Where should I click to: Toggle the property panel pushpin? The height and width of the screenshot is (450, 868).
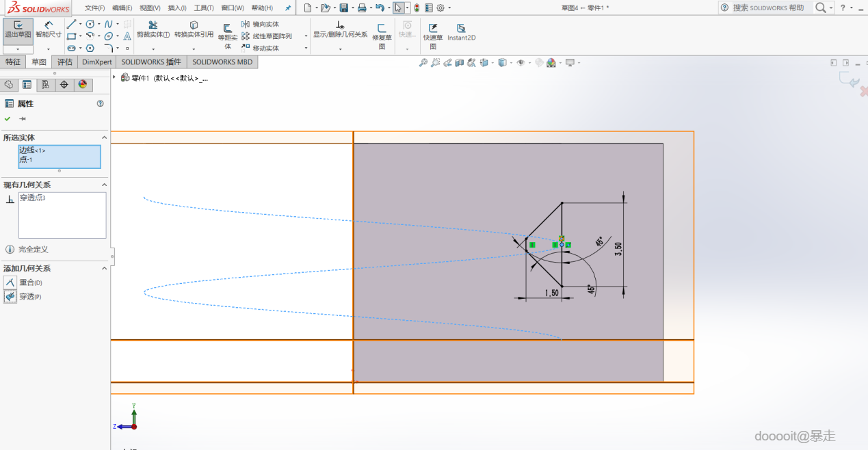click(x=23, y=118)
